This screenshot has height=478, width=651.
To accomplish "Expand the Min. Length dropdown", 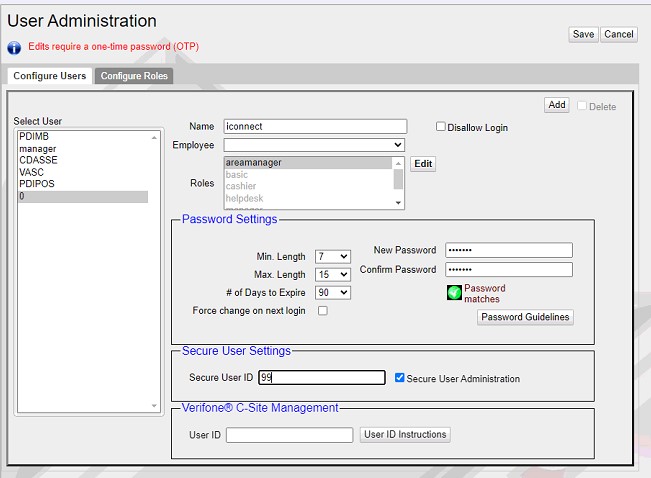I will tap(332, 256).
